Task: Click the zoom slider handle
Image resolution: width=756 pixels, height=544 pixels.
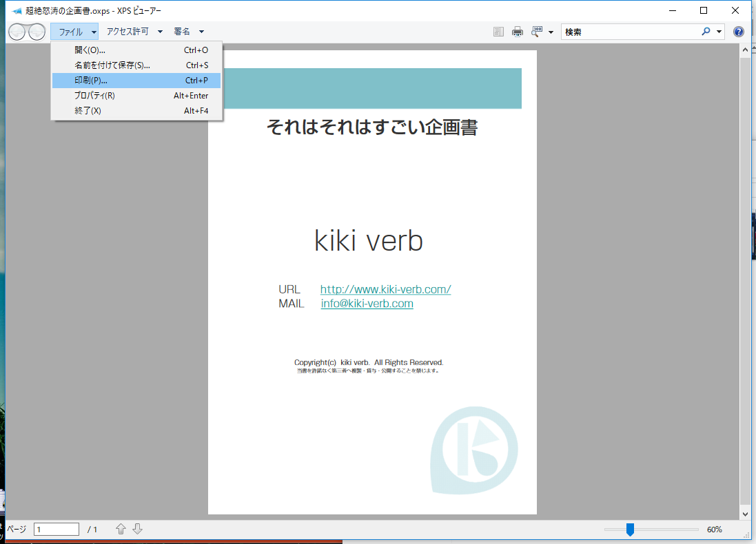Action: tap(630, 529)
